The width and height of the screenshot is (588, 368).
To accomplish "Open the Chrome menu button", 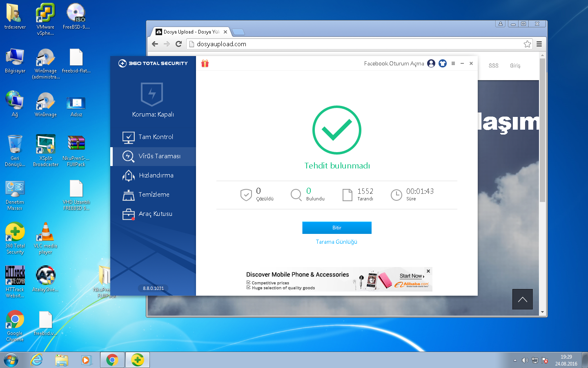I will click(539, 44).
